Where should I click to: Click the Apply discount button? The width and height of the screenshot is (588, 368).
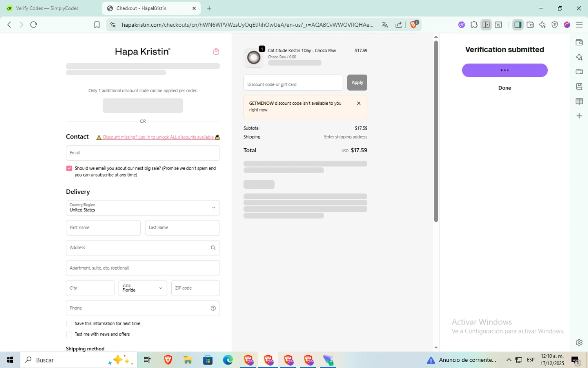click(x=357, y=82)
